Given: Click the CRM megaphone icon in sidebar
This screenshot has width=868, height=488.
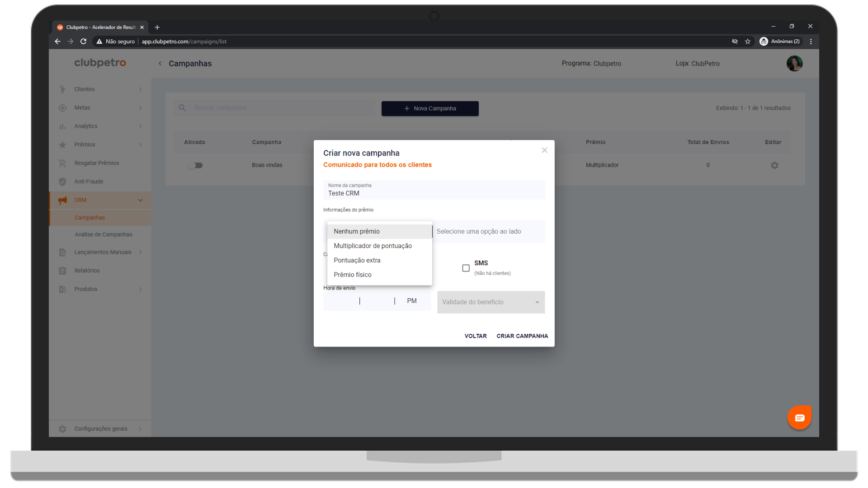Looking at the screenshot, I should pyautogui.click(x=63, y=200).
